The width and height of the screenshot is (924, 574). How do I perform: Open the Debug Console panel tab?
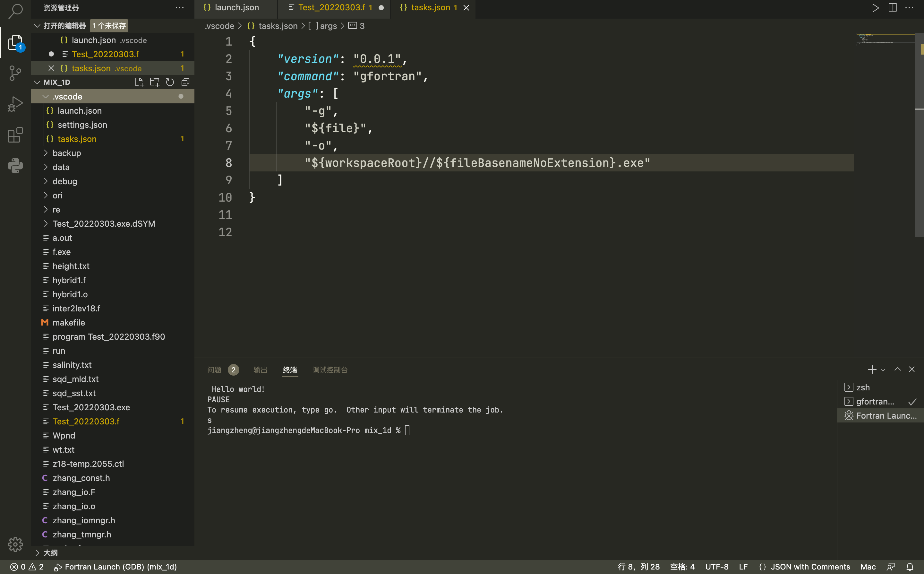click(329, 370)
